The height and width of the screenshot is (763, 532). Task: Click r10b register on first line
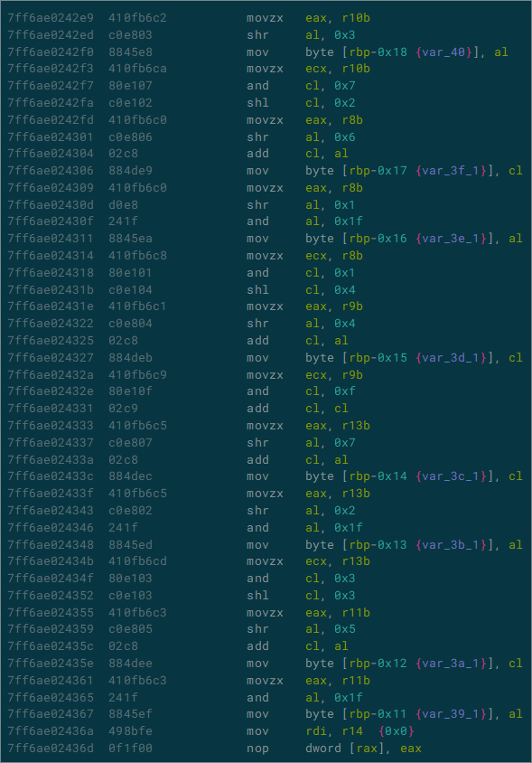[x=356, y=18]
